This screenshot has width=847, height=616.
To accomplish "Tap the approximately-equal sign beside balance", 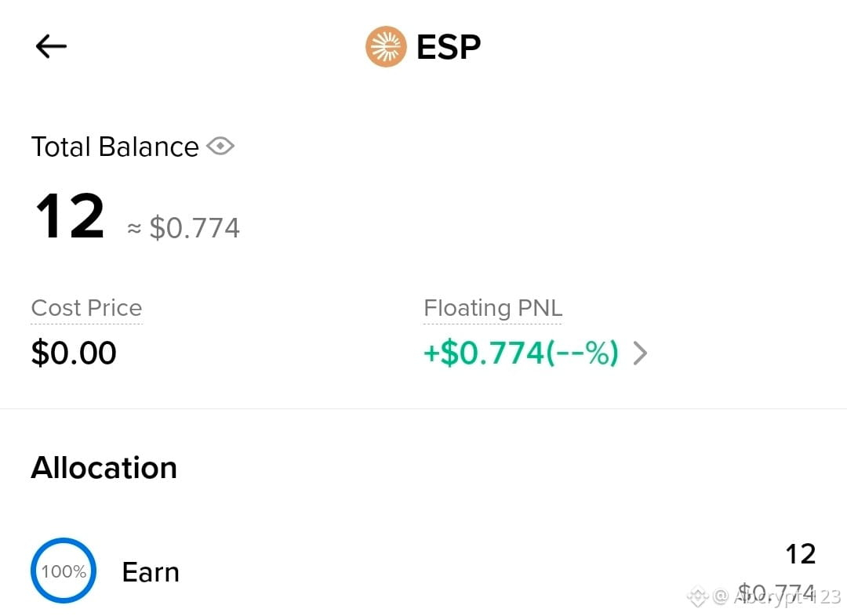I will point(134,229).
